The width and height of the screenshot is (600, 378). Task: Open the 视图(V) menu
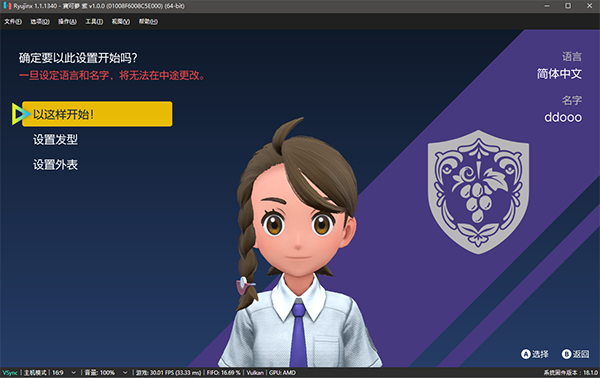click(121, 21)
